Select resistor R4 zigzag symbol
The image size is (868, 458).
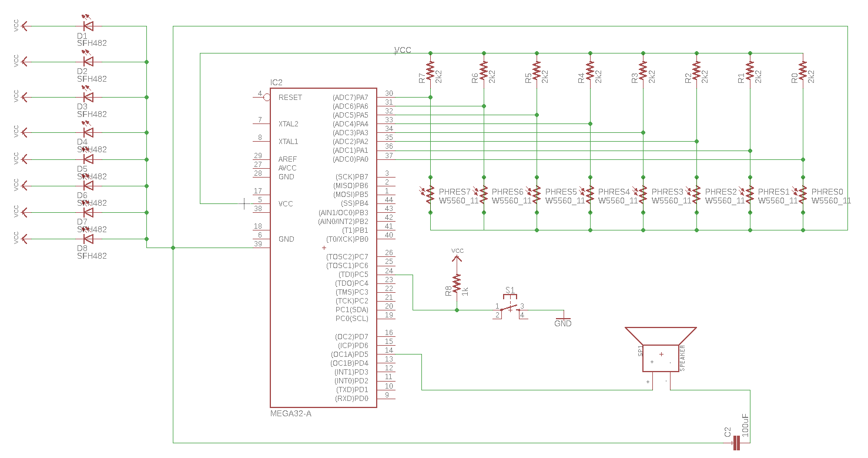tap(590, 72)
